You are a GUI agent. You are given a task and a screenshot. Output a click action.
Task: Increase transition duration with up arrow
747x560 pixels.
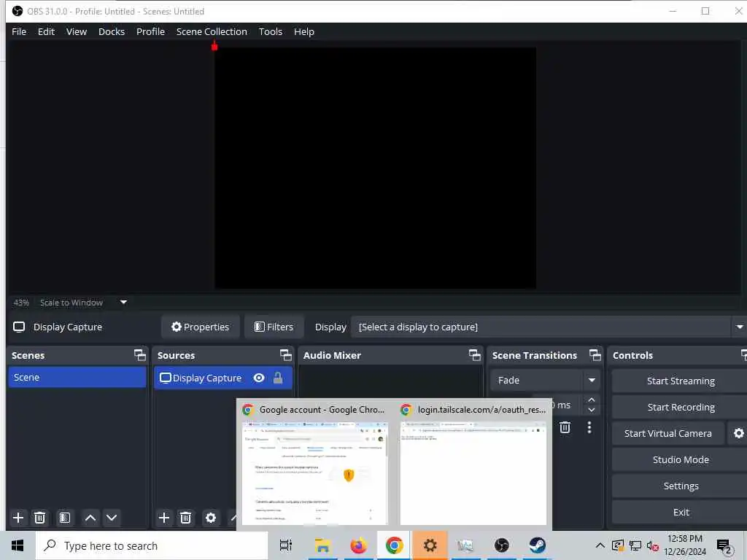592,400
